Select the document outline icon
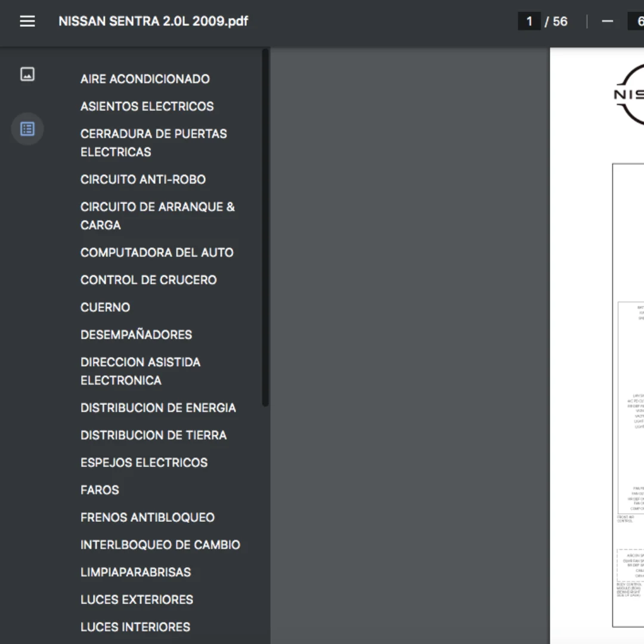The width and height of the screenshot is (644, 644). coord(27,129)
